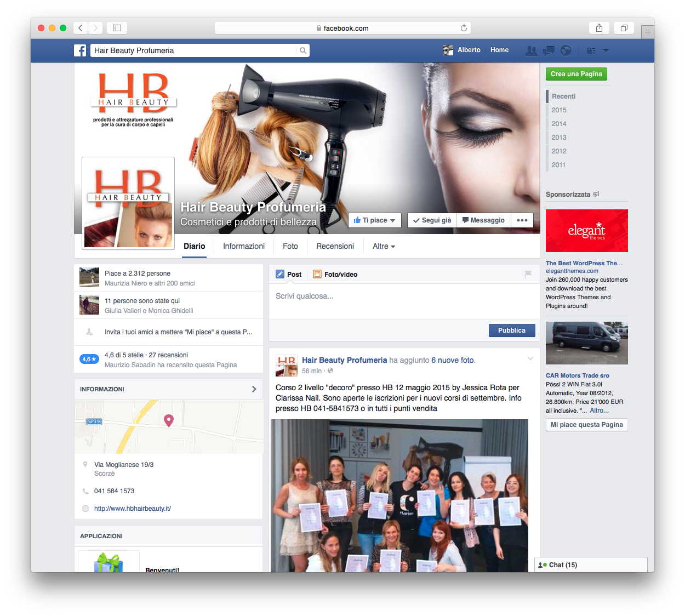Jump to 2011 in timeline
The width and height of the screenshot is (685, 616).
[558, 165]
